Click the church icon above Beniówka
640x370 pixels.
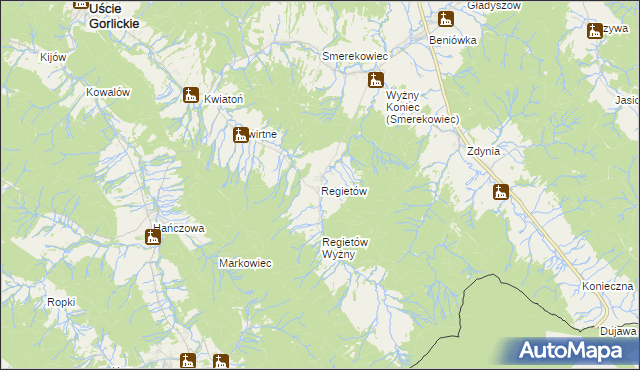pyautogui.click(x=446, y=19)
